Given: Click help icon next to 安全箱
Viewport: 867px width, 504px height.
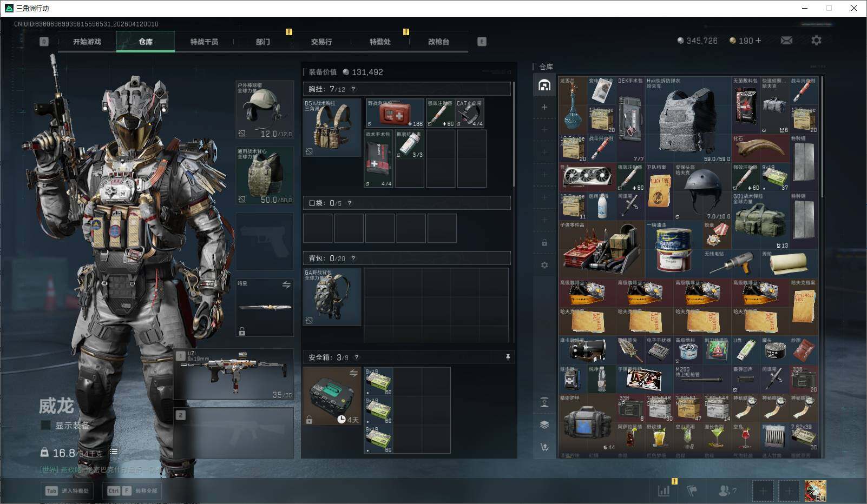Looking at the screenshot, I should point(356,357).
